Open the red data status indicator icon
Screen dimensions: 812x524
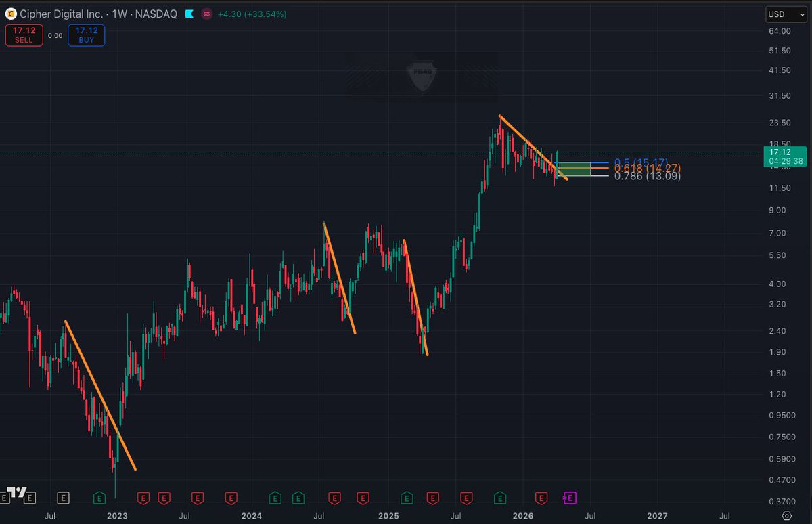point(206,14)
